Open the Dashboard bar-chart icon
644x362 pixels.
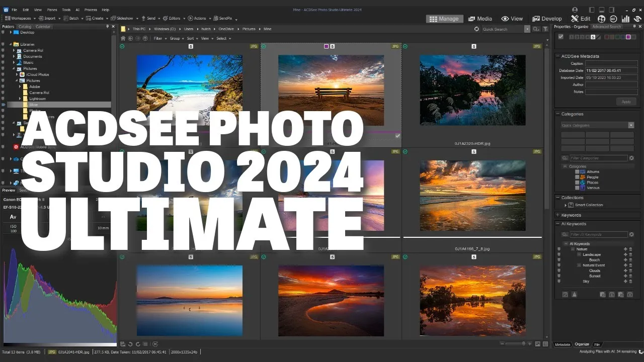[626, 19]
